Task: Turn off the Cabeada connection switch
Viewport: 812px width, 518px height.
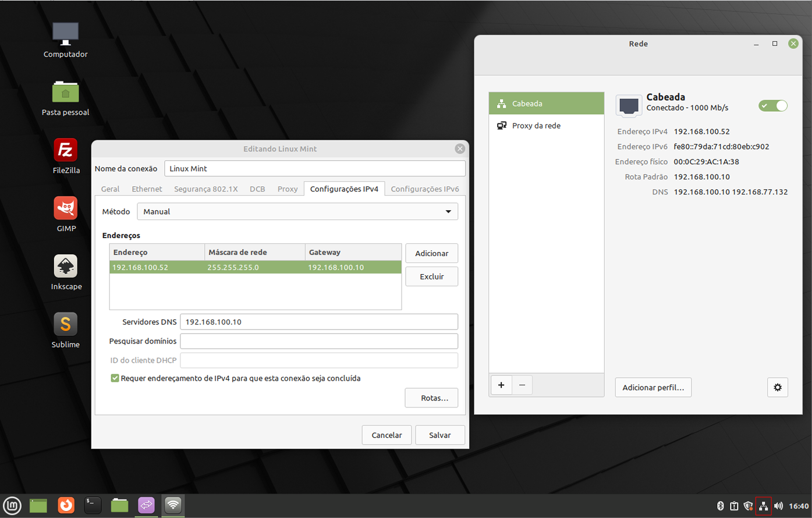Action: (x=772, y=106)
